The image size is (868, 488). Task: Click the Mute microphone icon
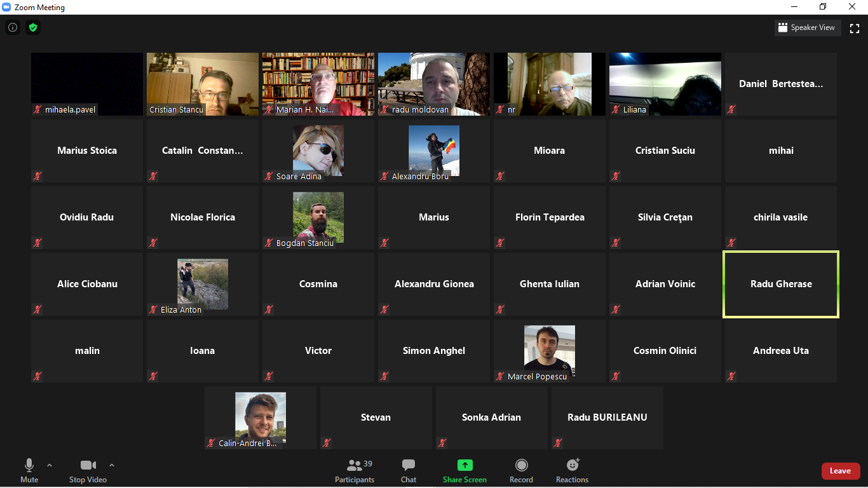29,465
